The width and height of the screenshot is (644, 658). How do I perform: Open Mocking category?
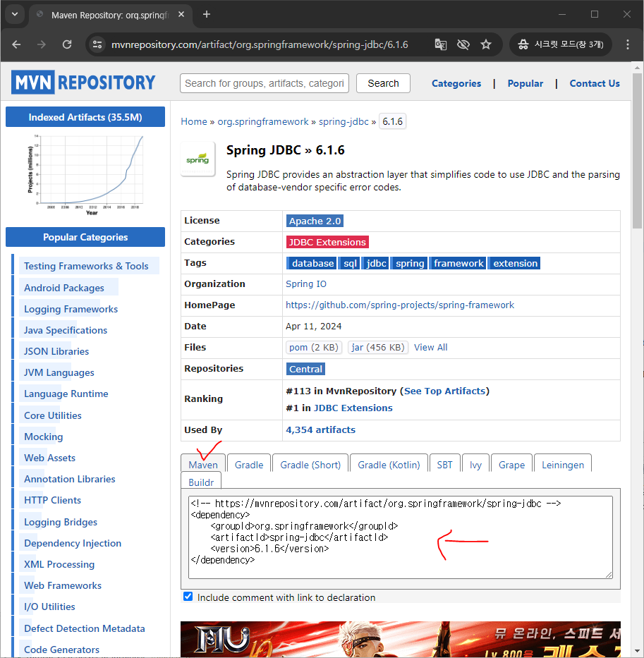tap(43, 437)
